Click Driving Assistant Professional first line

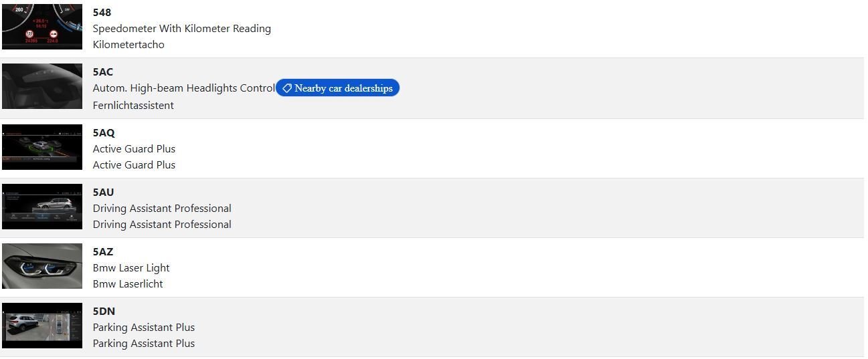pos(162,209)
